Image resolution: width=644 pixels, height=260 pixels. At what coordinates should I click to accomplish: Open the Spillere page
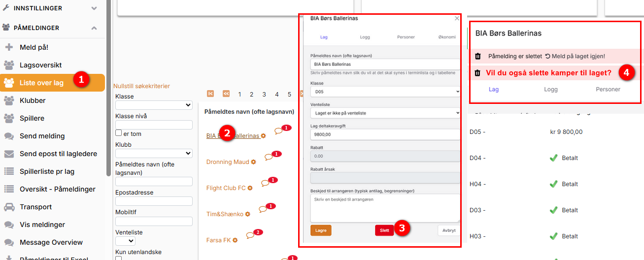tap(32, 118)
